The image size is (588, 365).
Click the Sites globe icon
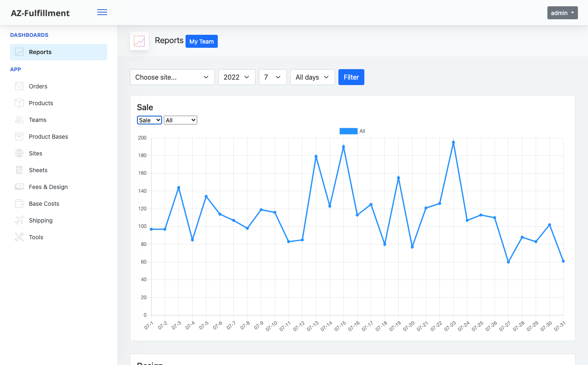click(x=19, y=153)
